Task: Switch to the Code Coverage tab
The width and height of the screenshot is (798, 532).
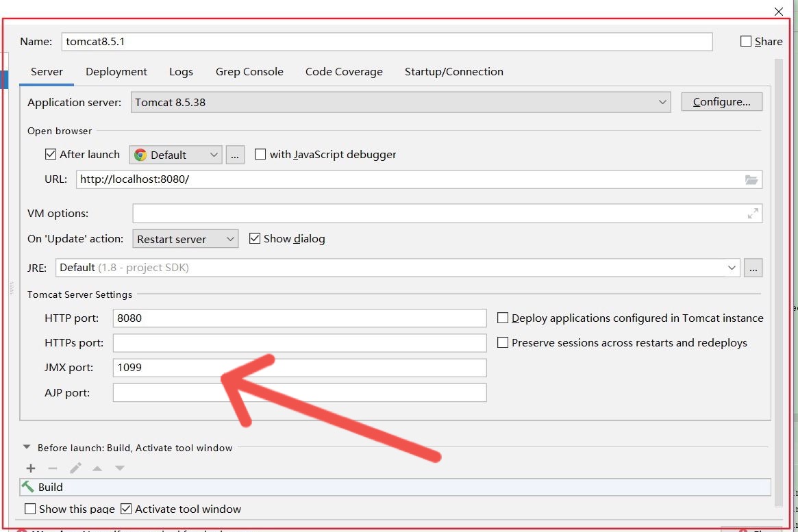Action: pos(344,72)
